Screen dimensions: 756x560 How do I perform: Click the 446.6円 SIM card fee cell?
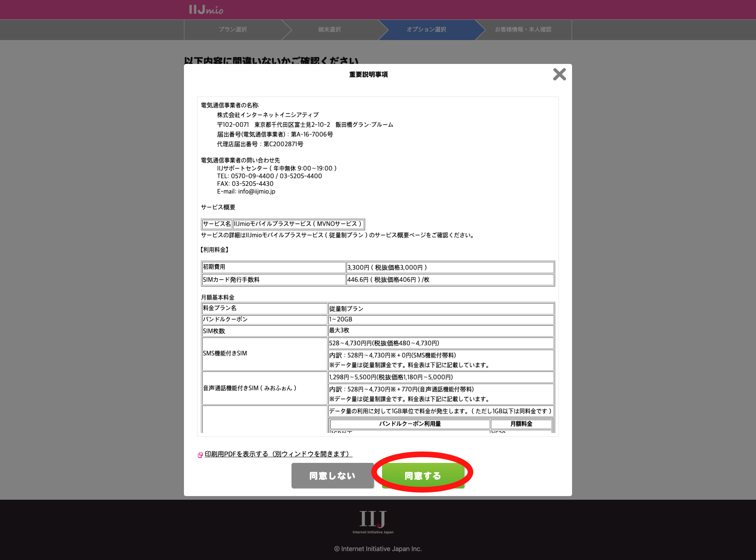coord(450,280)
